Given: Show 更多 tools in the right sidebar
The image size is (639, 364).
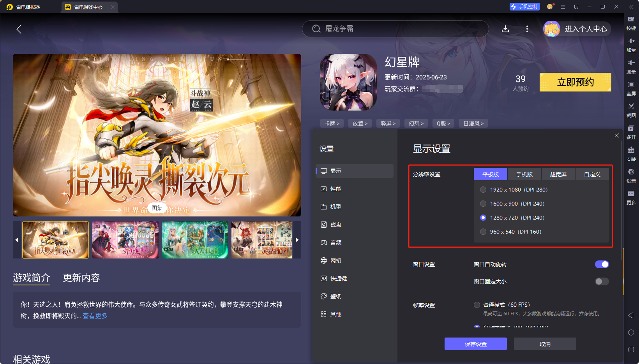Looking at the screenshot, I should (631, 198).
